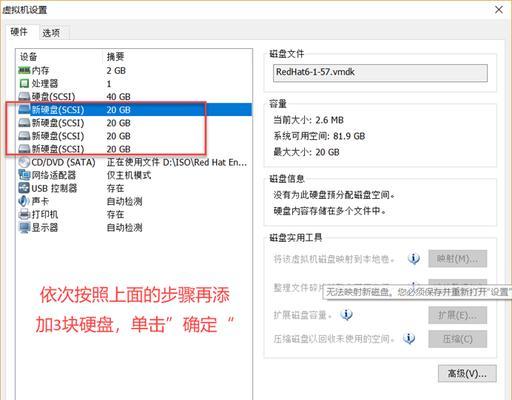Select the highlighted 新硬盘(SCSI) 20 GB row
The image size is (512, 400).
pyautogui.click(x=134, y=110)
